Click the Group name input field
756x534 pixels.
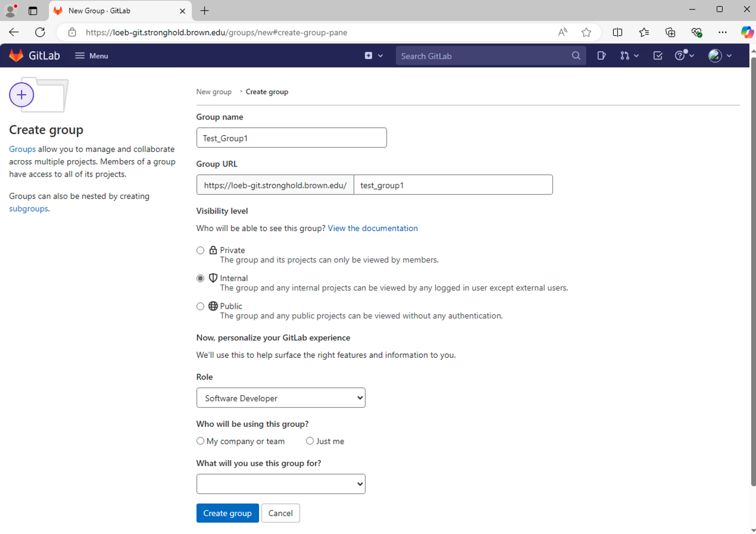click(291, 138)
